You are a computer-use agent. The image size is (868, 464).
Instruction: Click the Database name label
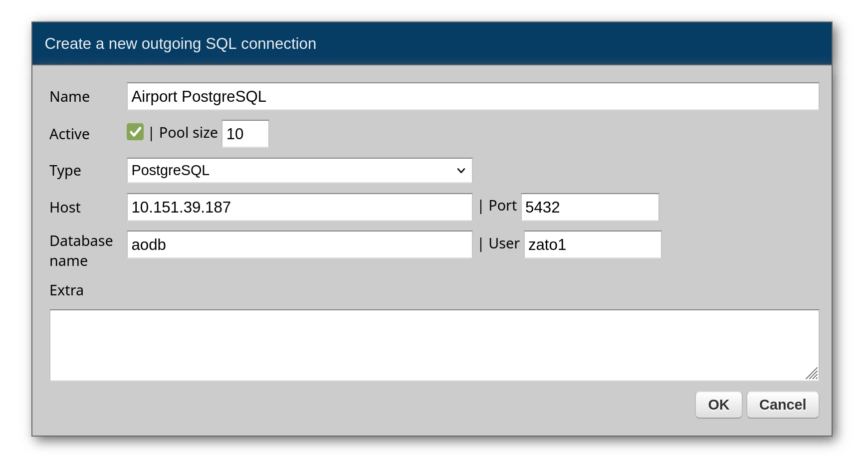click(81, 250)
